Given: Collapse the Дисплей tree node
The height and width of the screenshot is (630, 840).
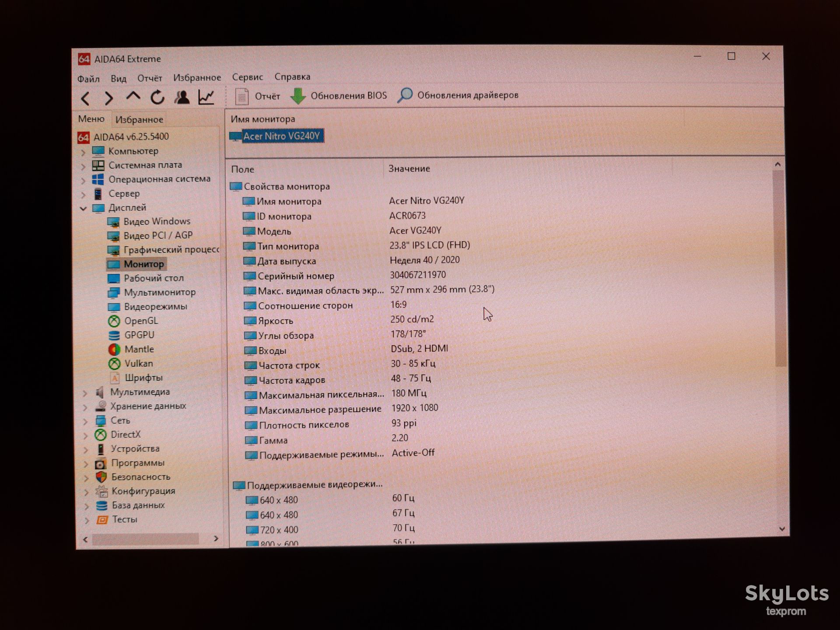Looking at the screenshot, I should coord(83,208).
